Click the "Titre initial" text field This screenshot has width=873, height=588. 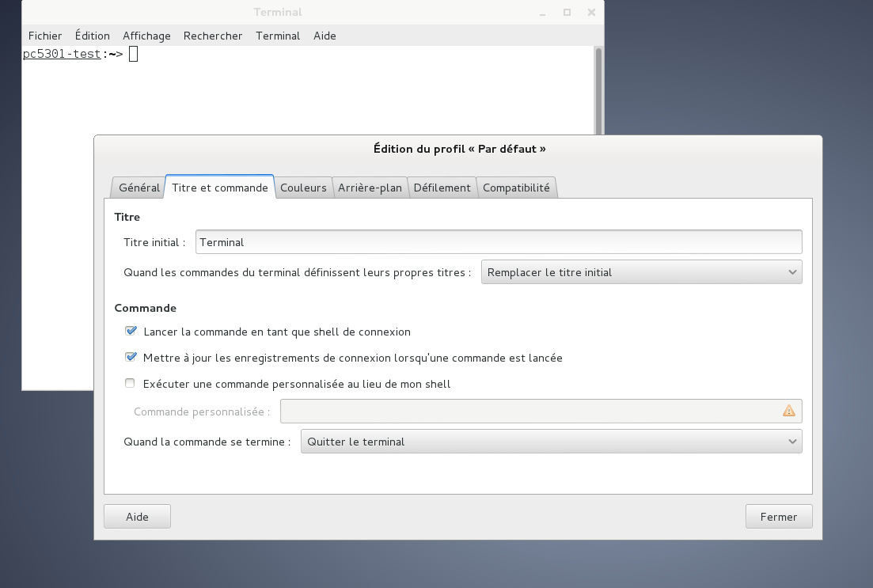499,242
